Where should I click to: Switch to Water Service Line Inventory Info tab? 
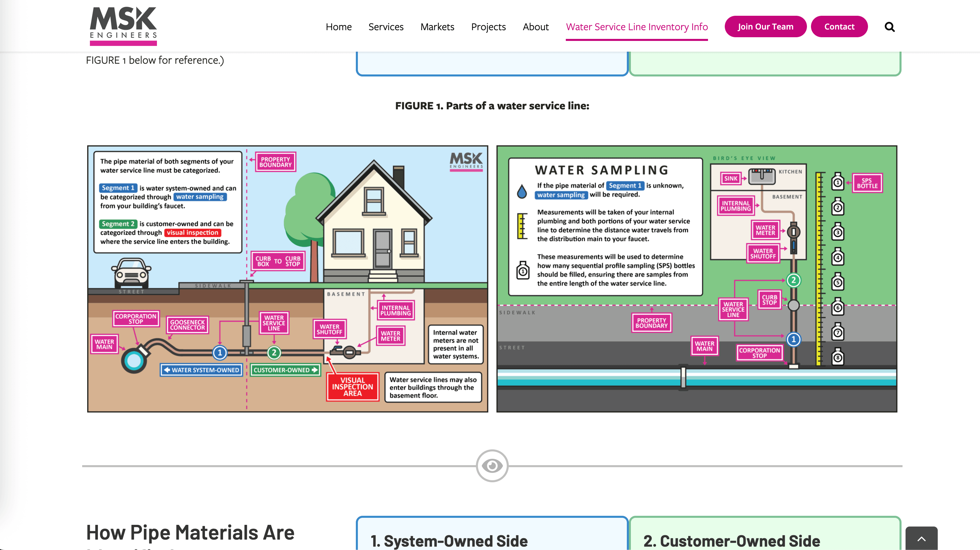pyautogui.click(x=637, y=26)
